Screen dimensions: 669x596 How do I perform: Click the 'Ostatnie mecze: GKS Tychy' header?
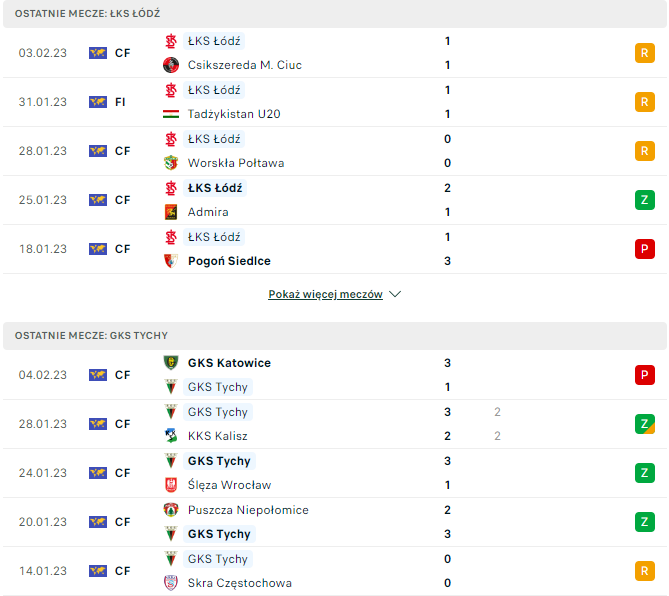pyautogui.click(x=92, y=336)
